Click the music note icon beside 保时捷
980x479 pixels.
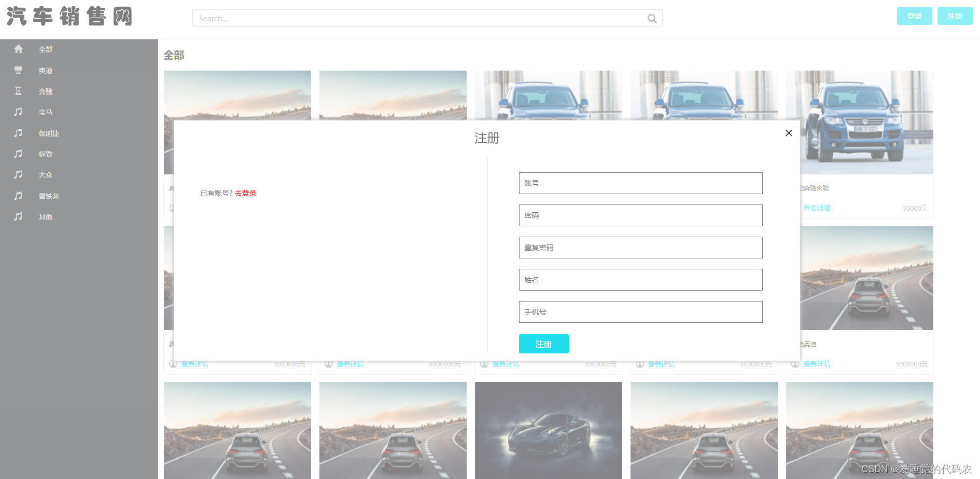click(x=18, y=133)
